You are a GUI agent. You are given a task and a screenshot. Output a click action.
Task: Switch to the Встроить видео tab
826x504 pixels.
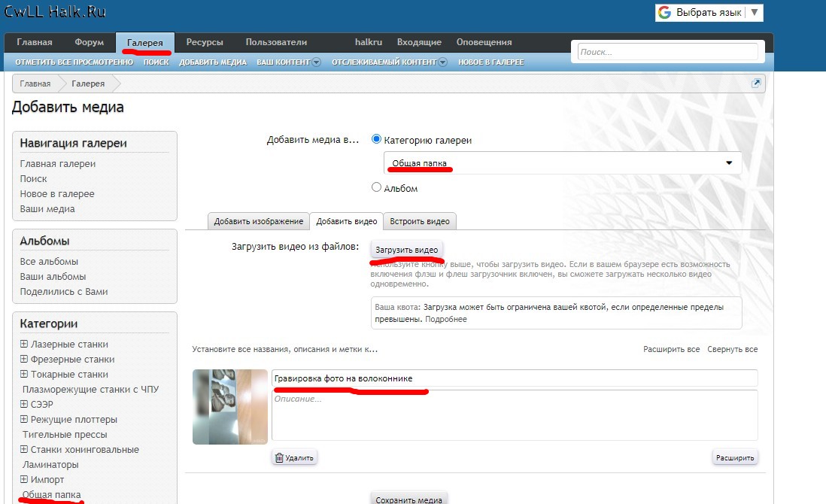point(420,221)
